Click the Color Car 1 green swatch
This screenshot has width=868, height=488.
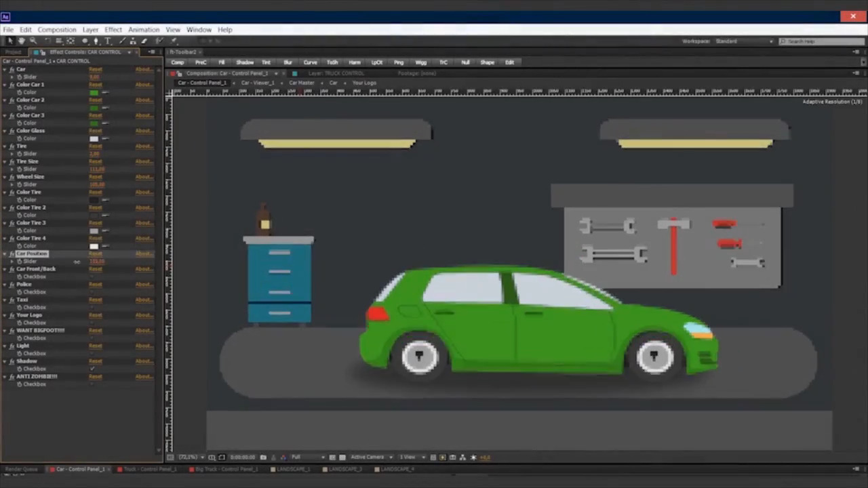(x=94, y=92)
